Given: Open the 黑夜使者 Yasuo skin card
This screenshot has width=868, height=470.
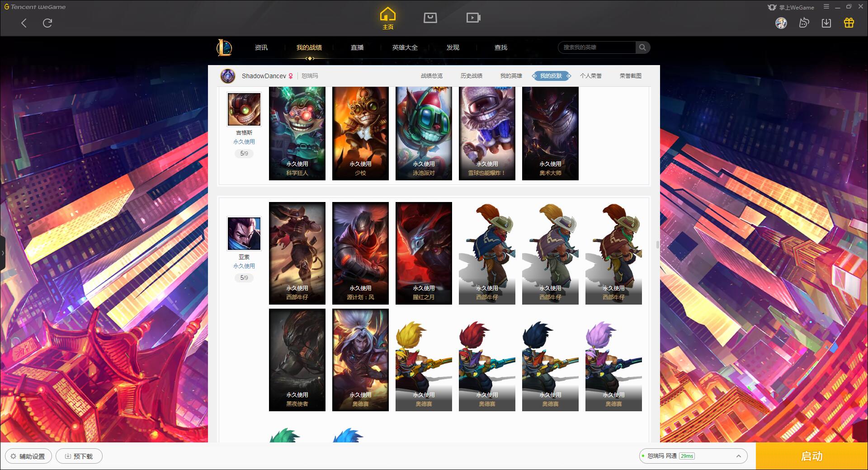Looking at the screenshot, I should (297, 360).
